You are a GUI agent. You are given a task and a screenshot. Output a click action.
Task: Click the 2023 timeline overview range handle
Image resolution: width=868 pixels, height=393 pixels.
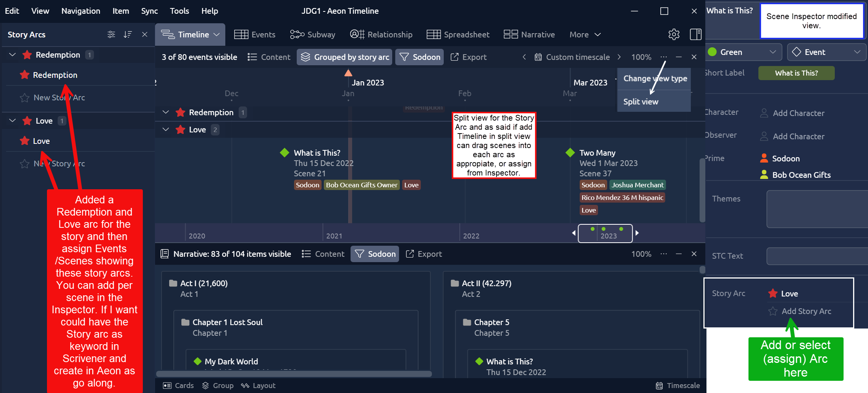605,233
